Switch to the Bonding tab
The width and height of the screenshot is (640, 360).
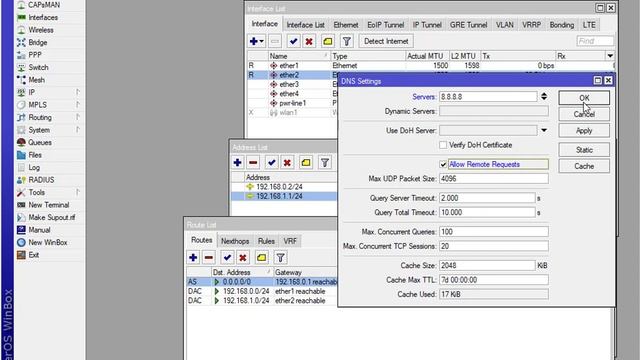click(562, 25)
